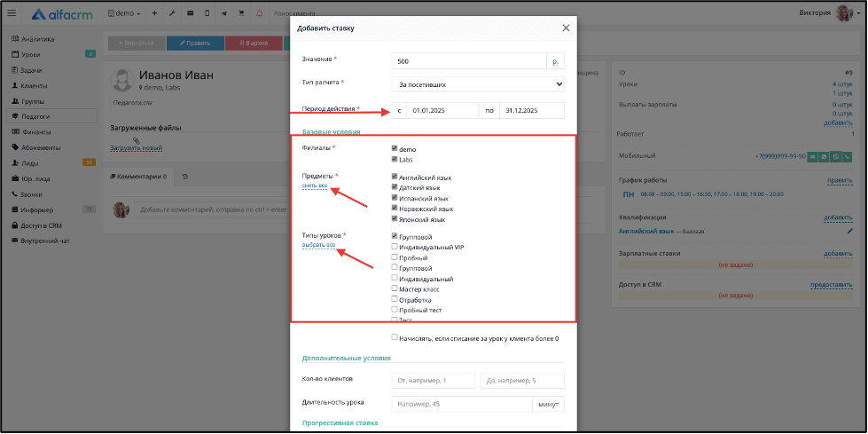Open the Тип расчета dropdown
The image size is (868, 434).
[x=478, y=85]
